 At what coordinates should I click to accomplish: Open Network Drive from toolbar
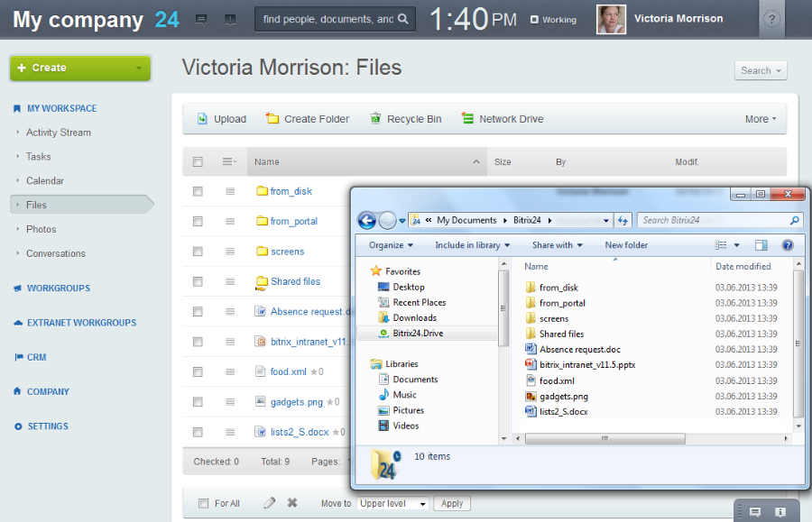coord(467,119)
